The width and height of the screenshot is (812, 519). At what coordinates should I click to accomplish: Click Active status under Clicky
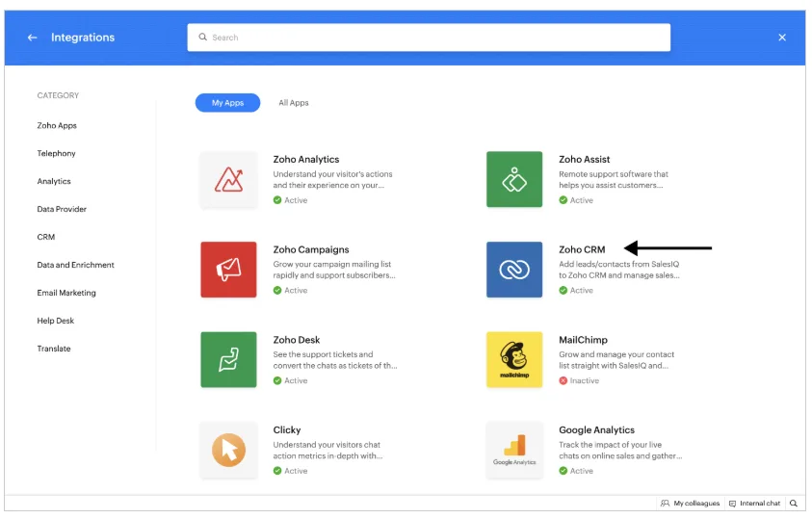[x=296, y=471]
